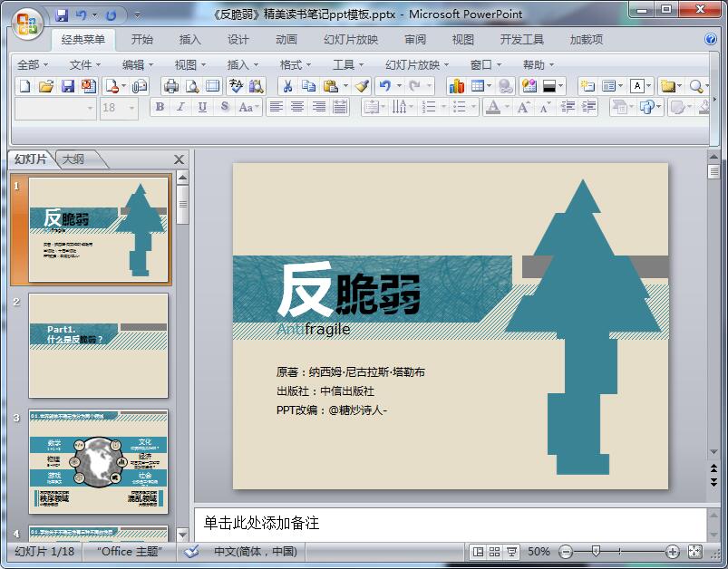This screenshot has width=728, height=569.
Task: Click the Office orb button
Action: (27, 23)
